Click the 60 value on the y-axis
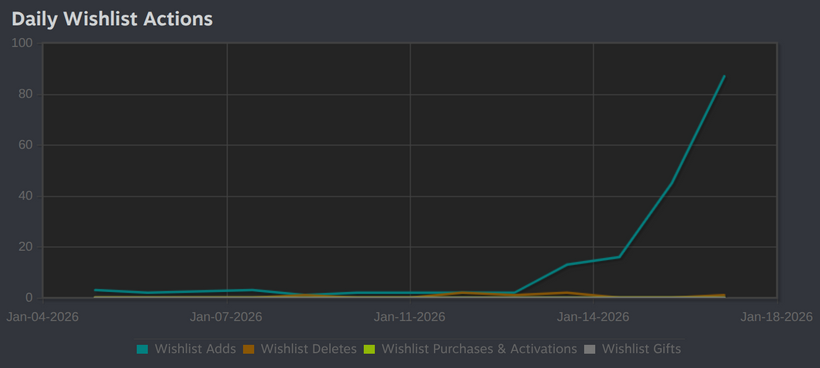Screen dimensions: 820x368 pyautogui.click(x=25, y=145)
